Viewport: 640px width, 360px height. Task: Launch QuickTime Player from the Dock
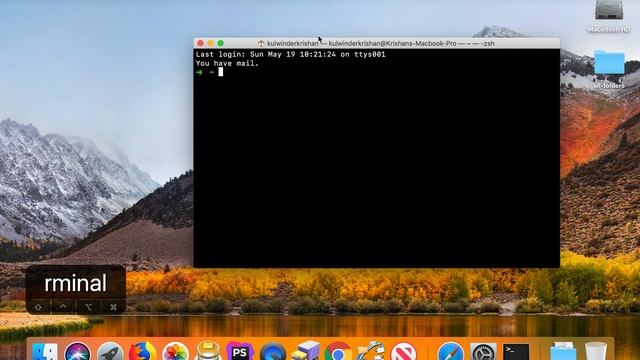coord(273,352)
